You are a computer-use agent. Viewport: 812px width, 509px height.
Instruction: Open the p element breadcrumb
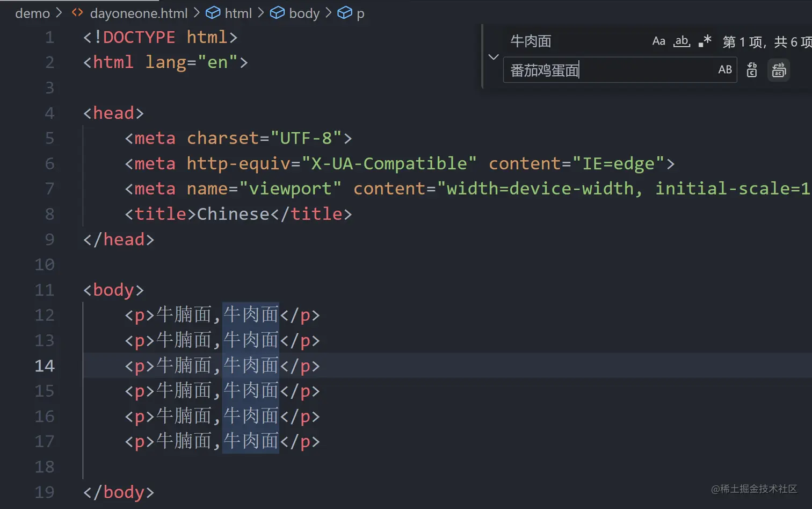coord(360,13)
